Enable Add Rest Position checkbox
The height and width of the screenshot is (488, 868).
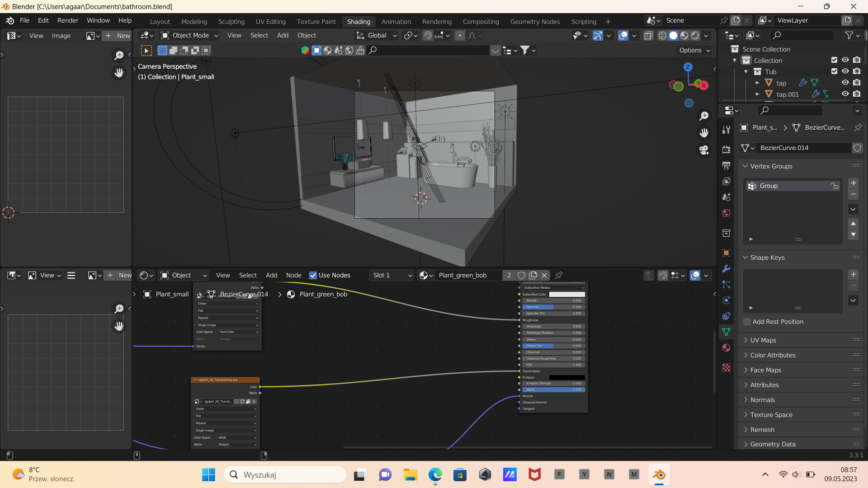pyautogui.click(x=747, y=322)
